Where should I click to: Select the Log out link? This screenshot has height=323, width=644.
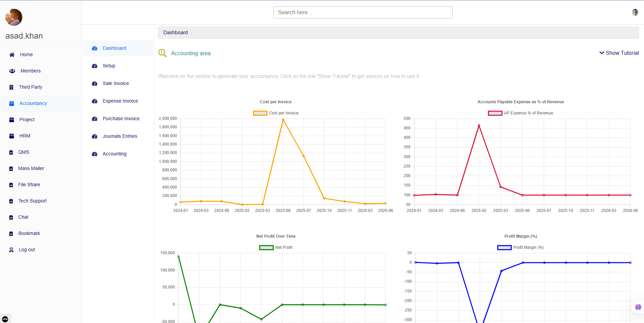pyautogui.click(x=27, y=250)
